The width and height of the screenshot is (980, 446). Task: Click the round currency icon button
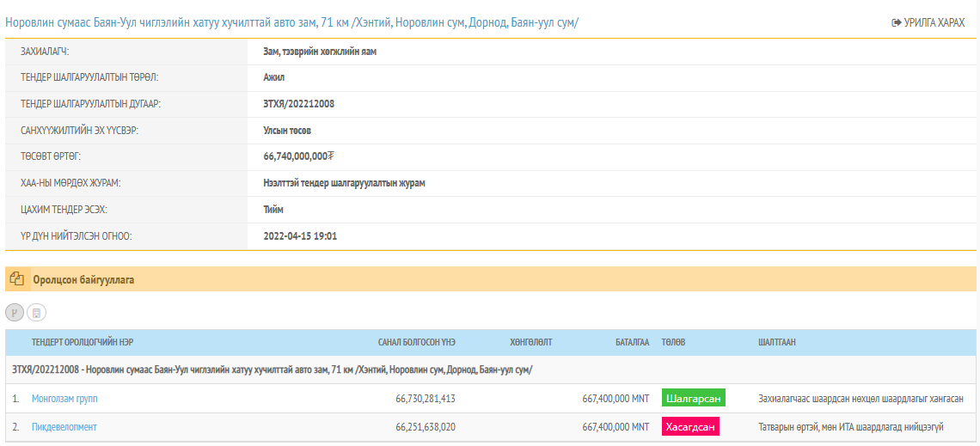(x=15, y=314)
